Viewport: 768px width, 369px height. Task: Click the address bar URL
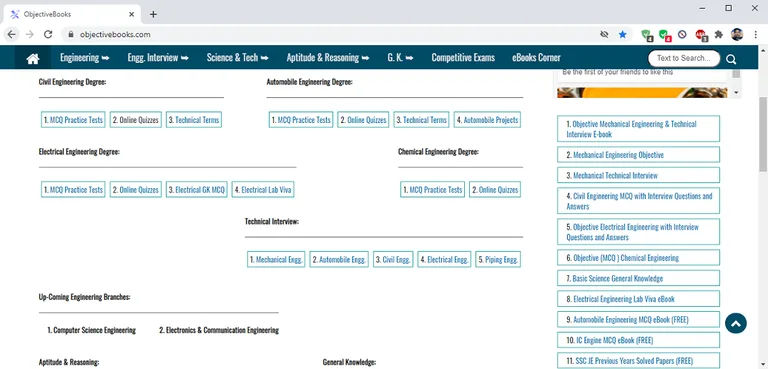pyautogui.click(x=115, y=34)
